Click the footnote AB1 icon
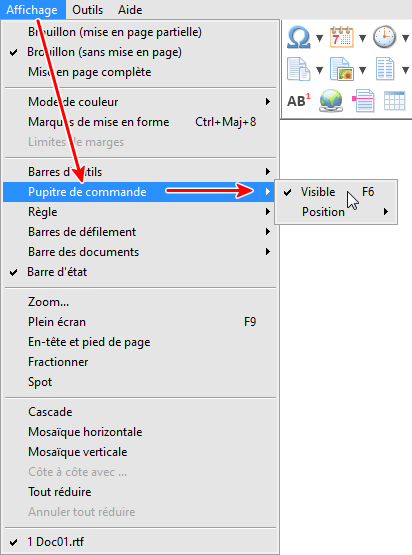The image size is (412, 555). pyautogui.click(x=299, y=101)
